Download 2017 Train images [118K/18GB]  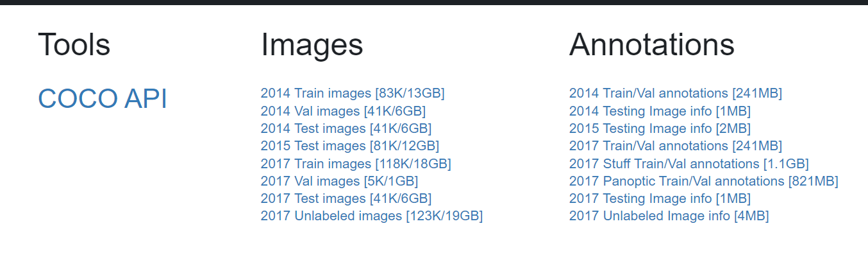355,164
